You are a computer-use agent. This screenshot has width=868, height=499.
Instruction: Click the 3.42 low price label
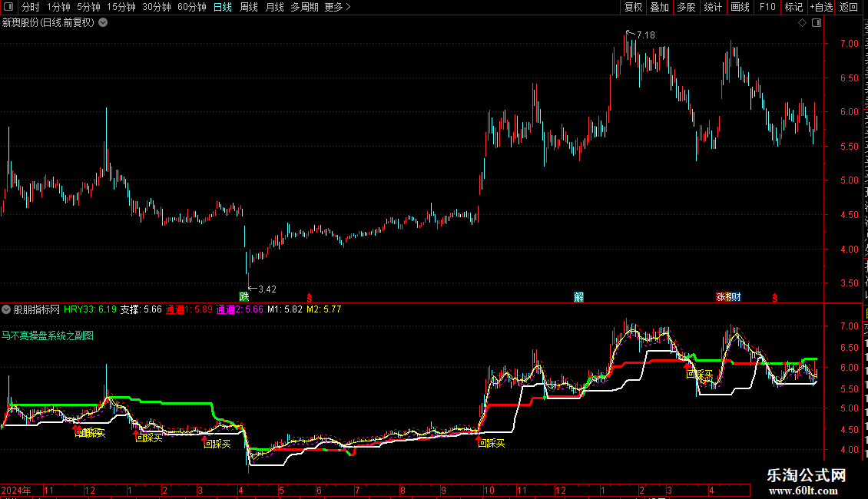coord(267,289)
